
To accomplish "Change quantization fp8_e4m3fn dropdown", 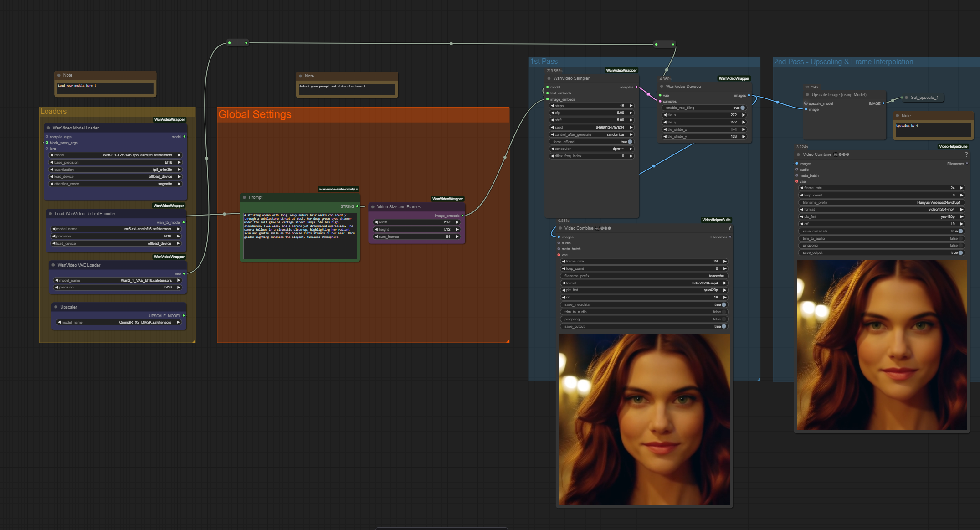I will [x=115, y=170].
